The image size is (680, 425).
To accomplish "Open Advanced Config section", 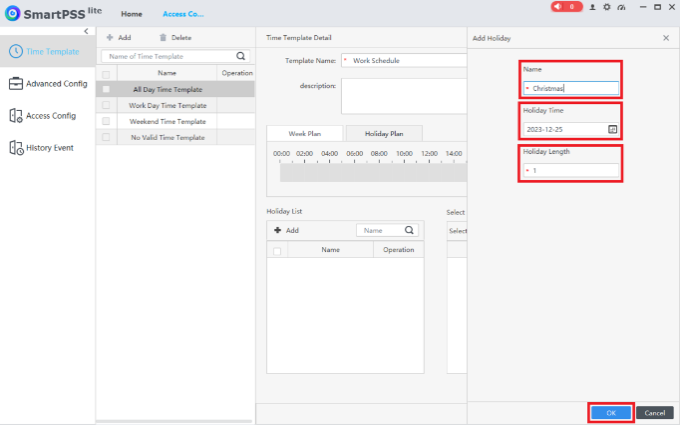I will tap(47, 83).
